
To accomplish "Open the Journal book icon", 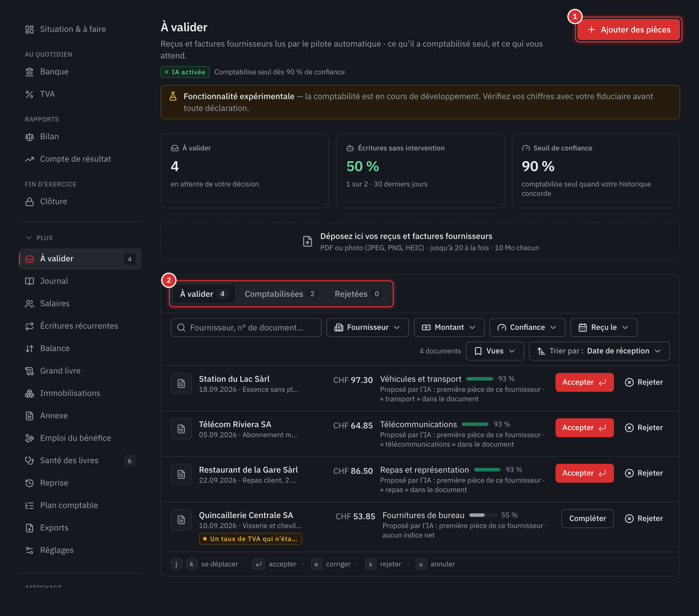I will point(30,281).
